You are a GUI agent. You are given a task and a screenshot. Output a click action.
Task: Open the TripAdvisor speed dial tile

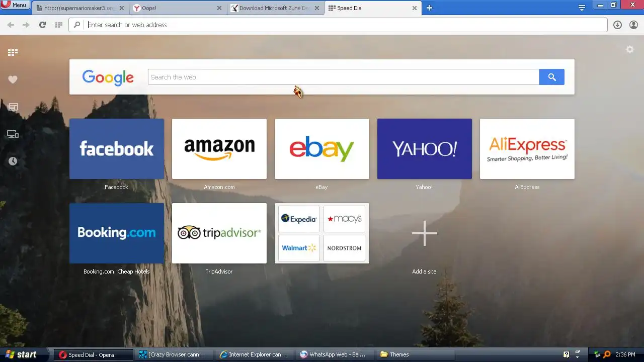coord(219,233)
